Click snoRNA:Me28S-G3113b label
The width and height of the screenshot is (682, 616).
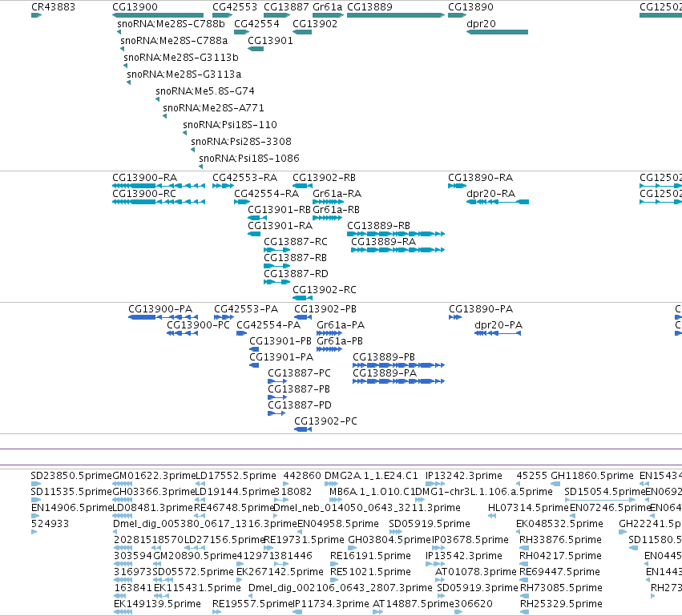[181, 58]
